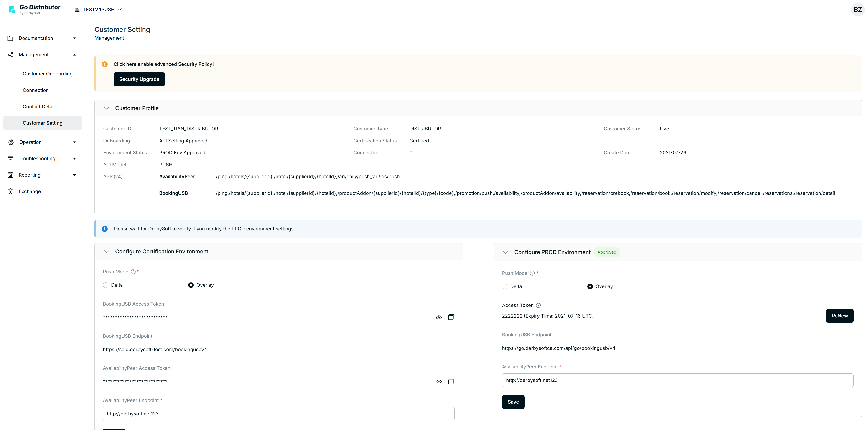
Task: Collapse the Customer Profile section
Action: 107,108
